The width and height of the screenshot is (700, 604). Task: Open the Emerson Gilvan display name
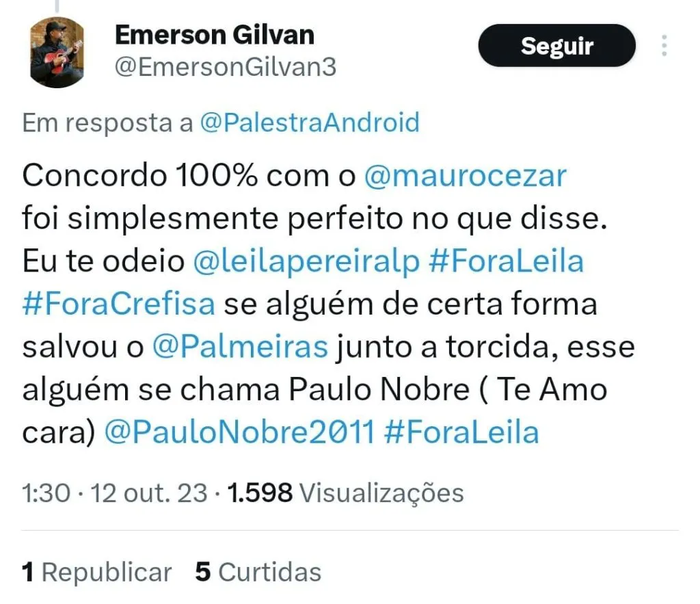click(215, 34)
